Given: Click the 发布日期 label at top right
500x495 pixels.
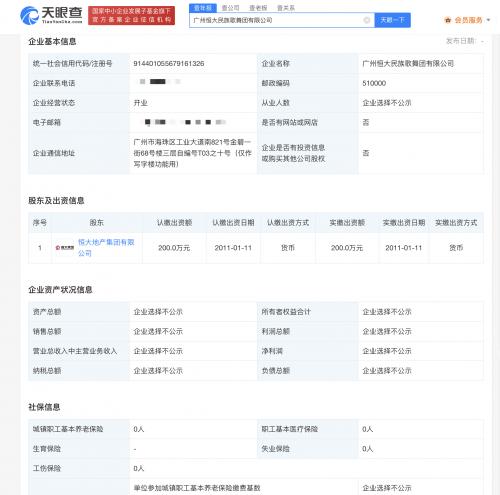Looking at the screenshot, I should click(x=461, y=41).
